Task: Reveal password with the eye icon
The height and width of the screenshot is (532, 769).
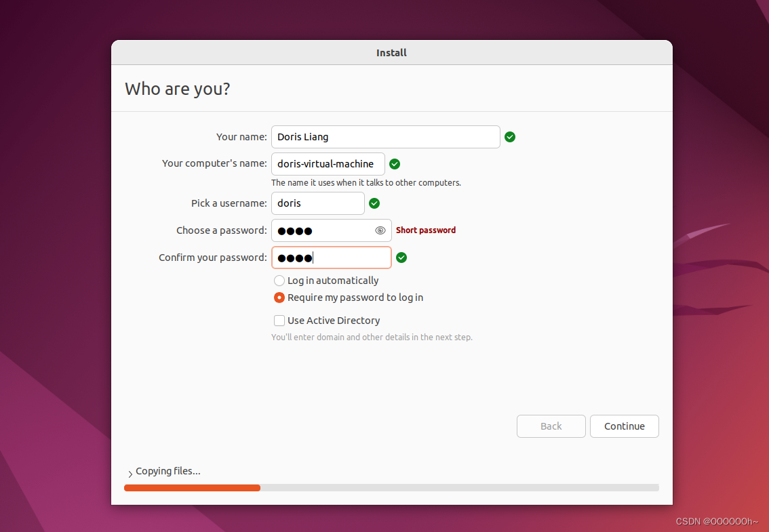Action: coord(380,230)
